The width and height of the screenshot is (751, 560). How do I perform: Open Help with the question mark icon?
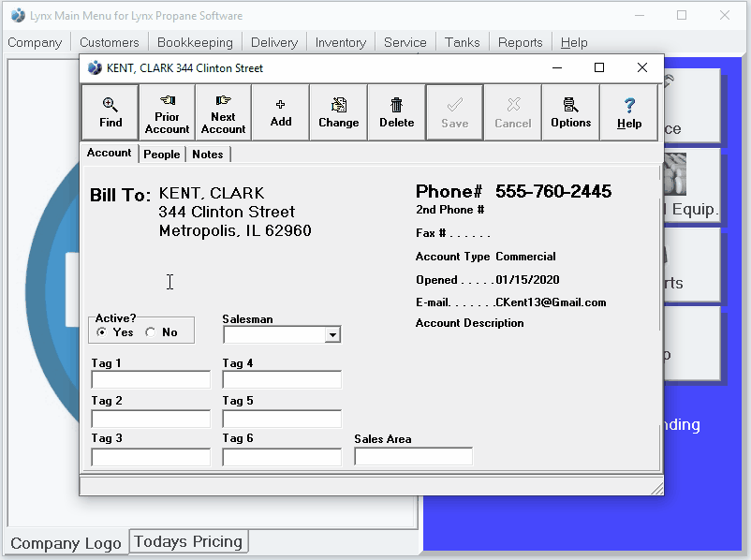(x=629, y=112)
